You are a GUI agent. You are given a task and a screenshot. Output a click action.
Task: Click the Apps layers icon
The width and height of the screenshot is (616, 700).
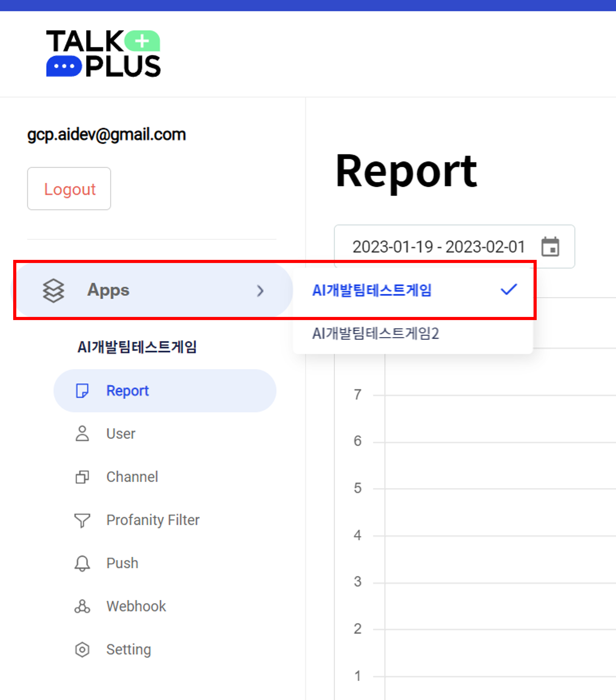tap(53, 290)
